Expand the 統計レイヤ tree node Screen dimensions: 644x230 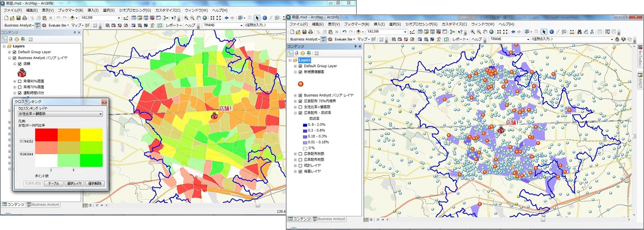pyautogui.click(x=295, y=166)
